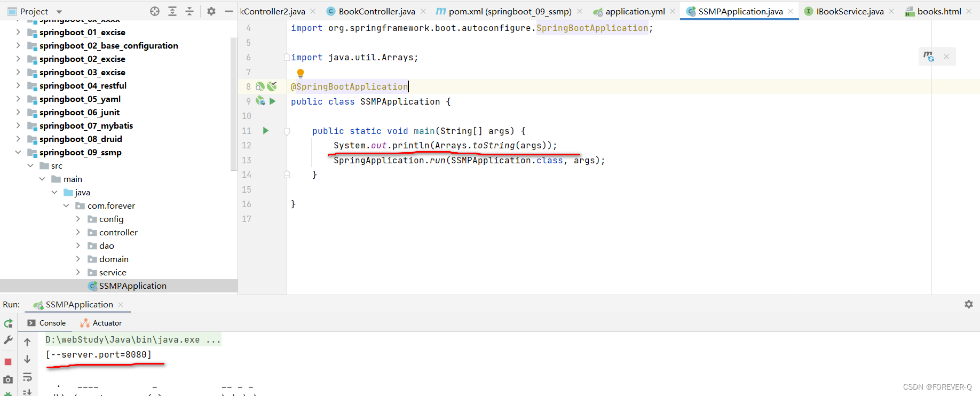This screenshot has width=980, height=396.
Task: Place cursor on @SpringBootApplication annotation
Action: pos(349,86)
